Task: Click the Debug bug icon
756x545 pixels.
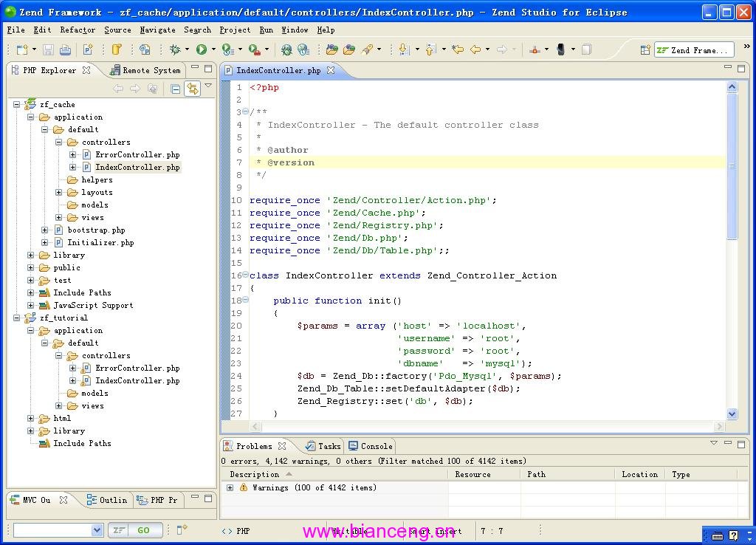Action: click(x=175, y=49)
